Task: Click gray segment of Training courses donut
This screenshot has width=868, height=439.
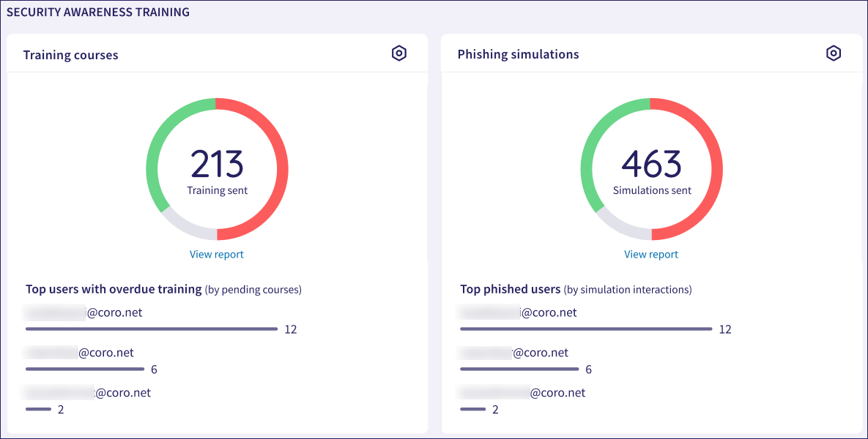Action: click(x=183, y=226)
